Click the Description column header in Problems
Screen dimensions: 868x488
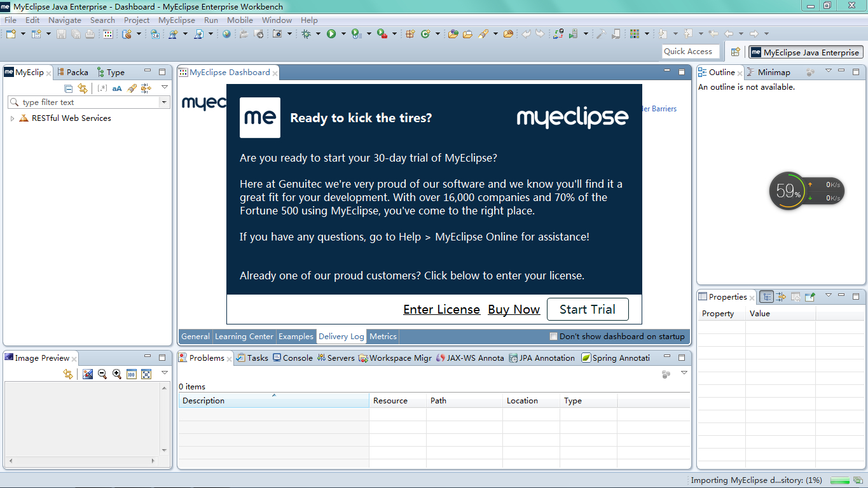(273, 401)
